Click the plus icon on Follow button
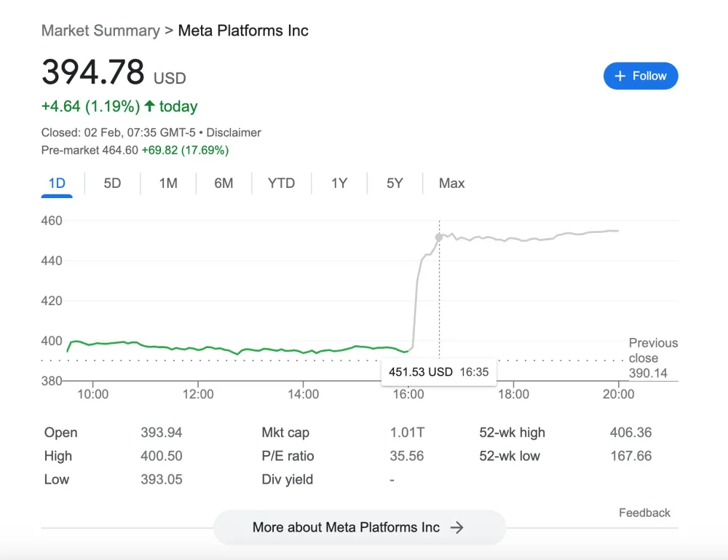 (620, 76)
